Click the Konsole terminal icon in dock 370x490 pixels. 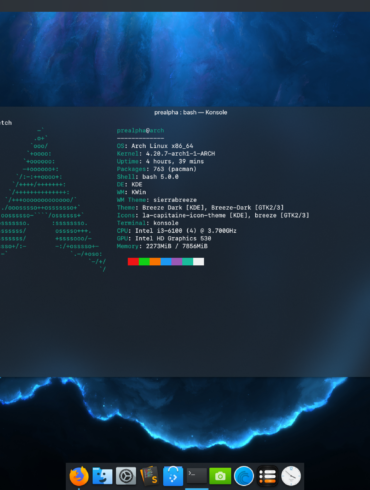pos(196,475)
